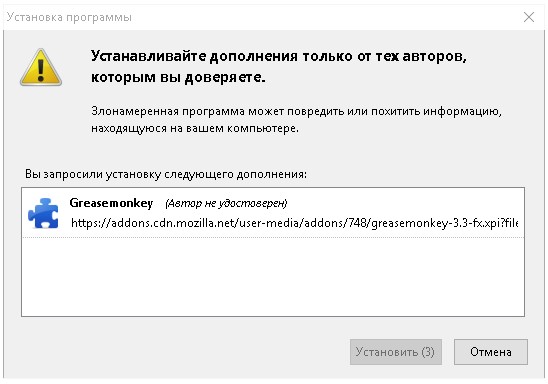The width and height of the screenshot is (548, 384).
Task: Click the Установить (3) install button
Action: pos(396,352)
